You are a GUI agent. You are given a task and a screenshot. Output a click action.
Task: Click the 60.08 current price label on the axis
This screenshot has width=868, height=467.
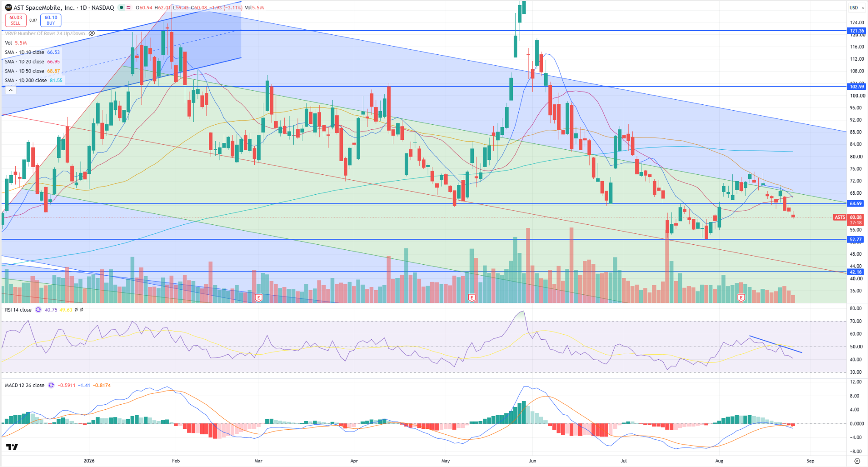point(856,217)
